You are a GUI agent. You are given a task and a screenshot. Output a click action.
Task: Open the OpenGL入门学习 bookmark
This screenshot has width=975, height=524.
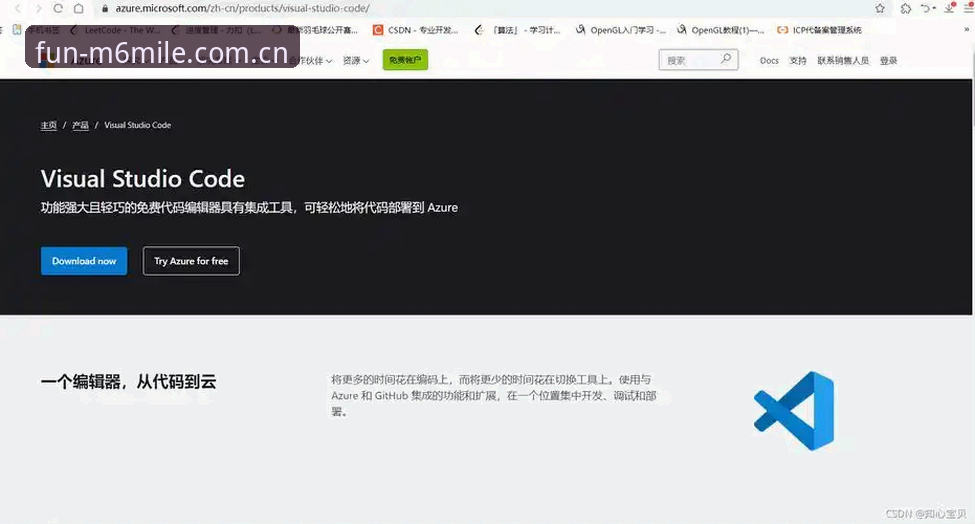[x=621, y=30]
